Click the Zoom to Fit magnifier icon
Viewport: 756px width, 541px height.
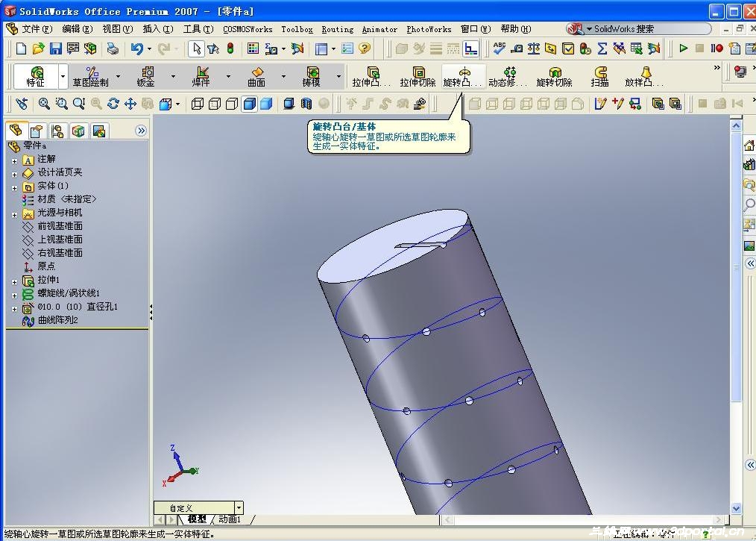[44, 103]
